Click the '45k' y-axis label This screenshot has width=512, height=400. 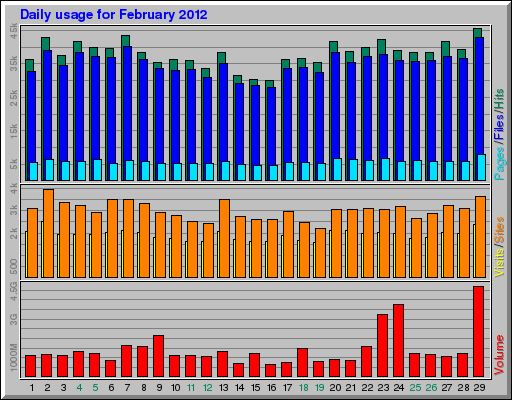[x=14, y=31]
